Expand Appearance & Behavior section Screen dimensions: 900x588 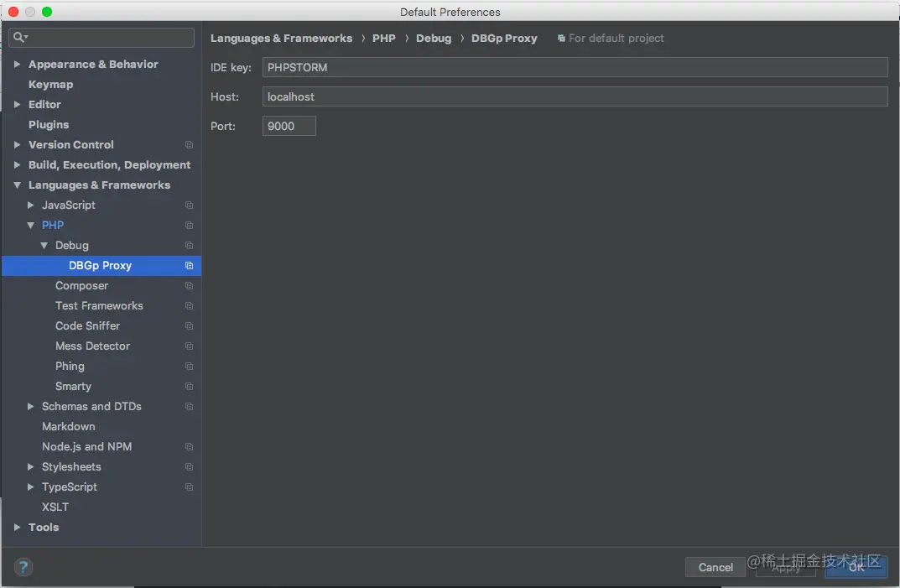18,64
